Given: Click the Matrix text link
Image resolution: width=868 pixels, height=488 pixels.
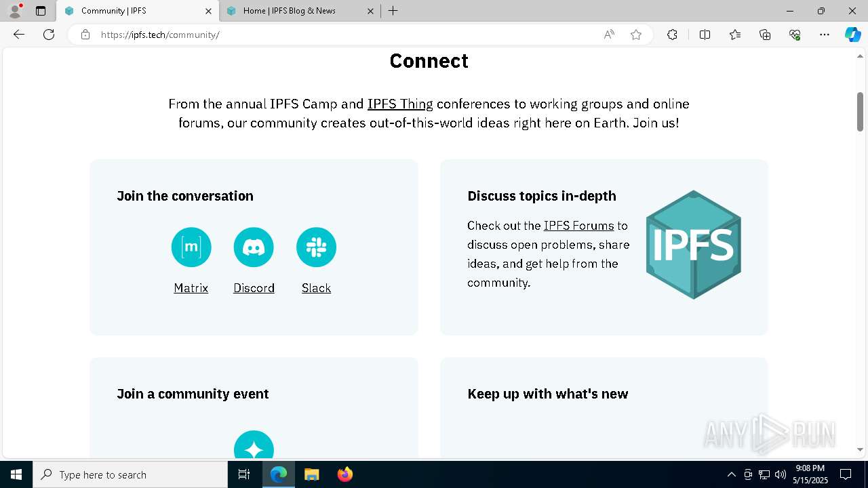Looking at the screenshot, I should [x=191, y=288].
